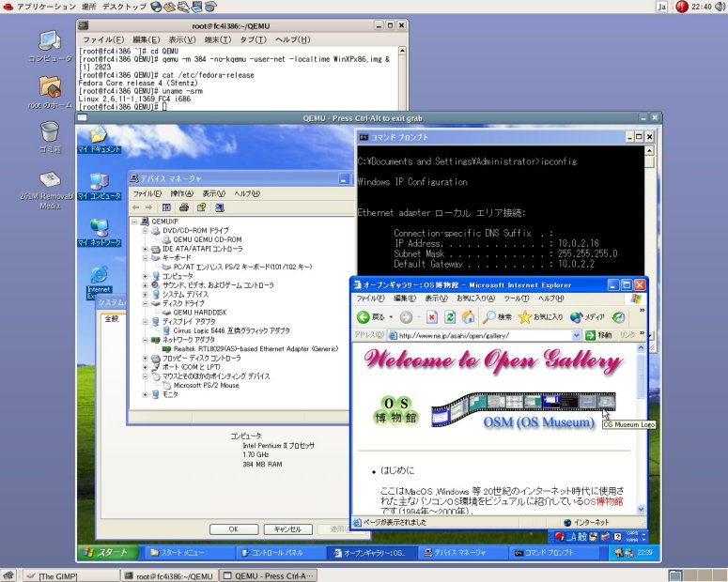The image size is (728, 582).
Task: Click Device Manager print toolbar icon
Action: pos(184,207)
